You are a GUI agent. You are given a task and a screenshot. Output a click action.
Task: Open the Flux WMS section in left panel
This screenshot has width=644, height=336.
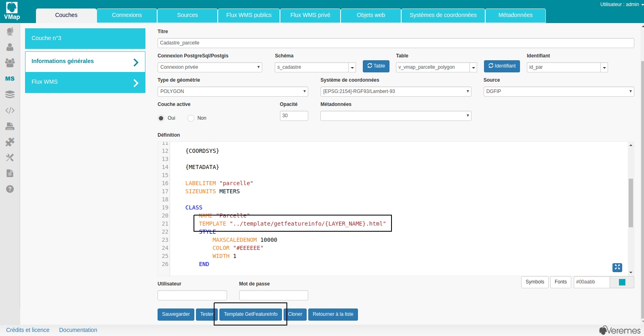pyautogui.click(x=85, y=82)
